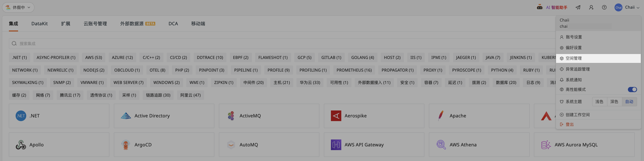Filter by PROMETHEUS (16) tag
The height and width of the screenshot is (161, 644).
pos(354,70)
